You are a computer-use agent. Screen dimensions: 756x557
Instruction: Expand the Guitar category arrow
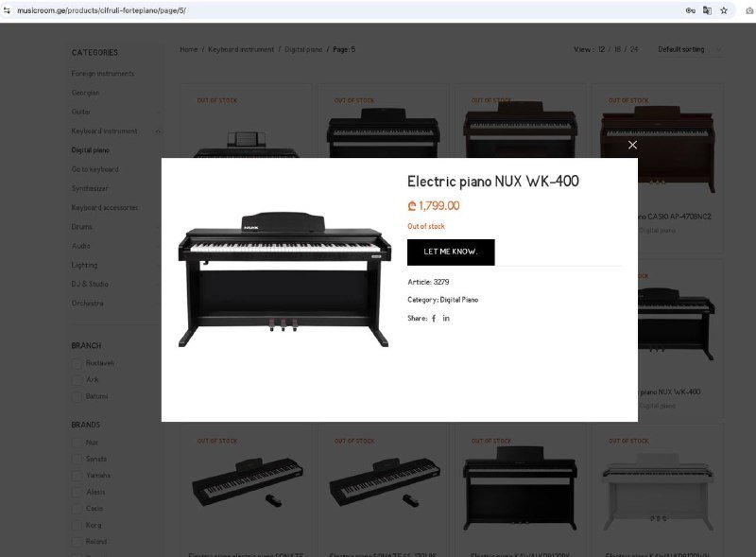click(158, 112)
